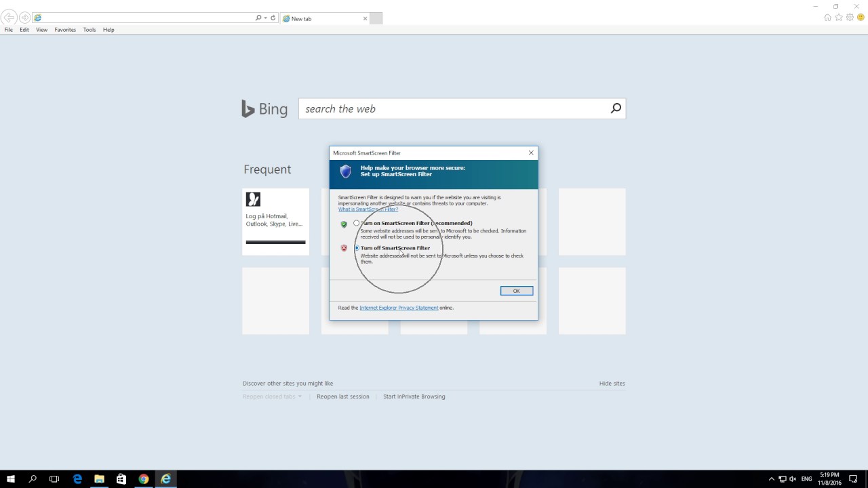Open the Favorites menu
Viewport: 868px width, 488px height.
pos(65,30)
